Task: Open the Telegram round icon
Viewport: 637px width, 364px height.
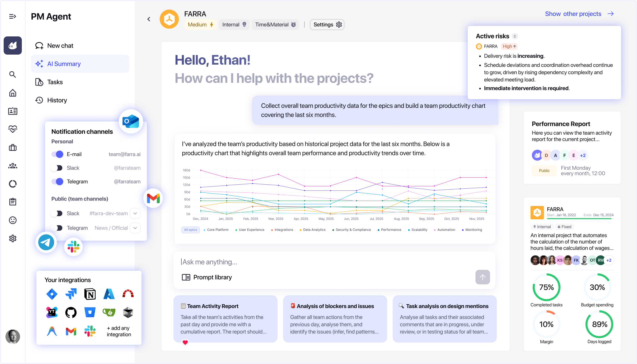Action: pos(46,242)
